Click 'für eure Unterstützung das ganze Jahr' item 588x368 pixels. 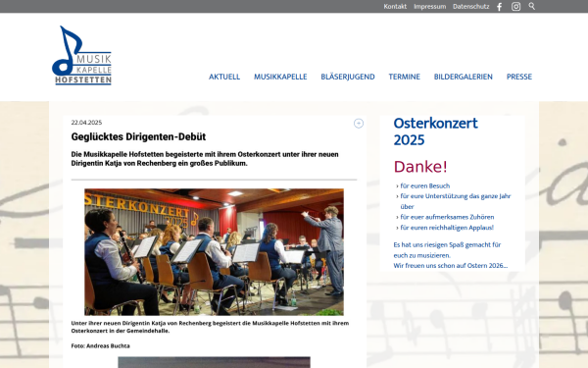[456, 201]
